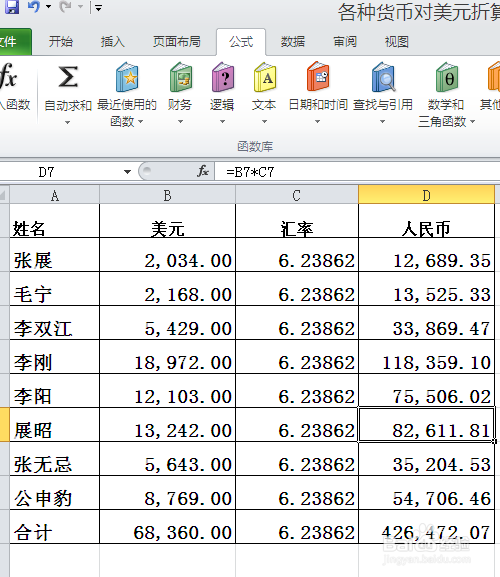Expand the 文本 dropdown arrow
500x577 pixels.
(264, 121)
